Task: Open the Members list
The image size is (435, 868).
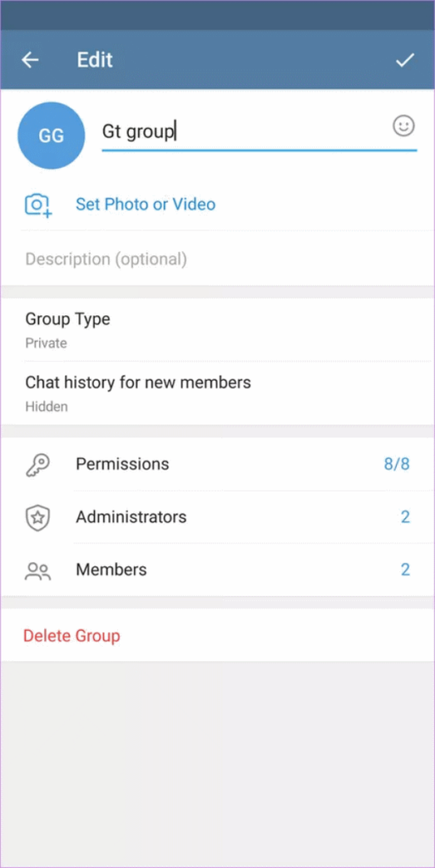Action: pyautogui.click(x=217, y=570)
